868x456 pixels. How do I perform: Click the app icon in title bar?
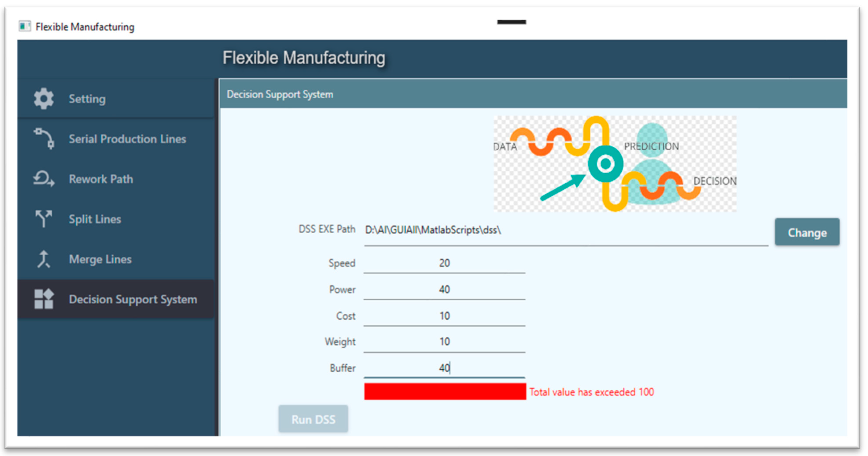[x=25, y=26]
